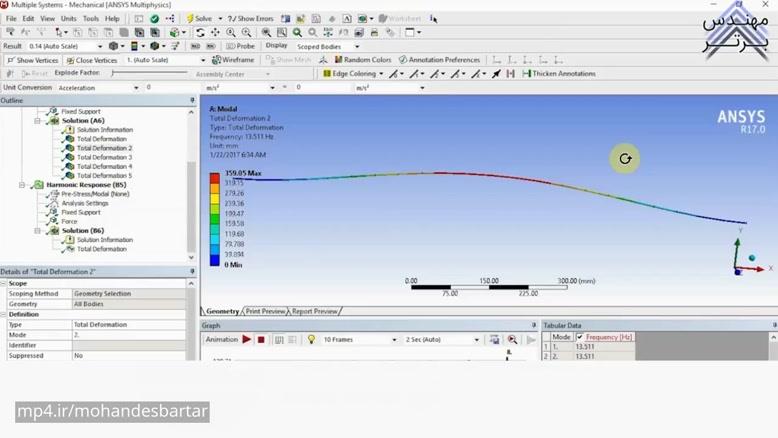This screenshot has width=778, height=438.
Task: Open the 1. (Auto Scale) dropdown
Action: point(202,60)
